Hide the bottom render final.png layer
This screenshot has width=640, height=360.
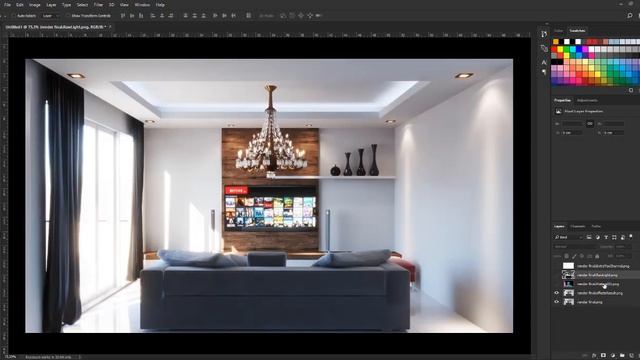pos(556,302)
